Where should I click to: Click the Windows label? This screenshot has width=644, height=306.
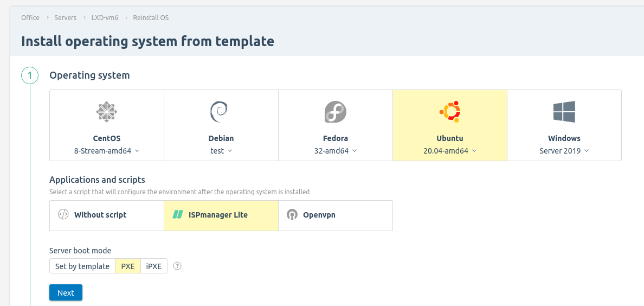[x=564, y=138]
